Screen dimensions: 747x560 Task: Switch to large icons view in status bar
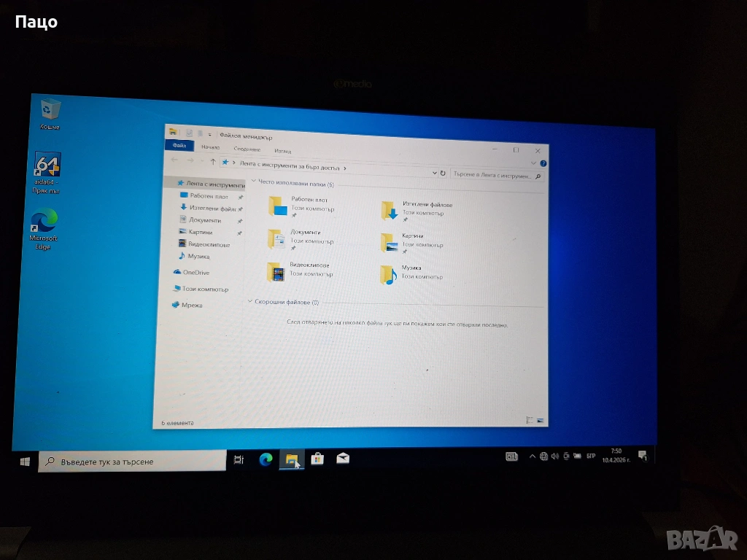[x=541, y=421]
